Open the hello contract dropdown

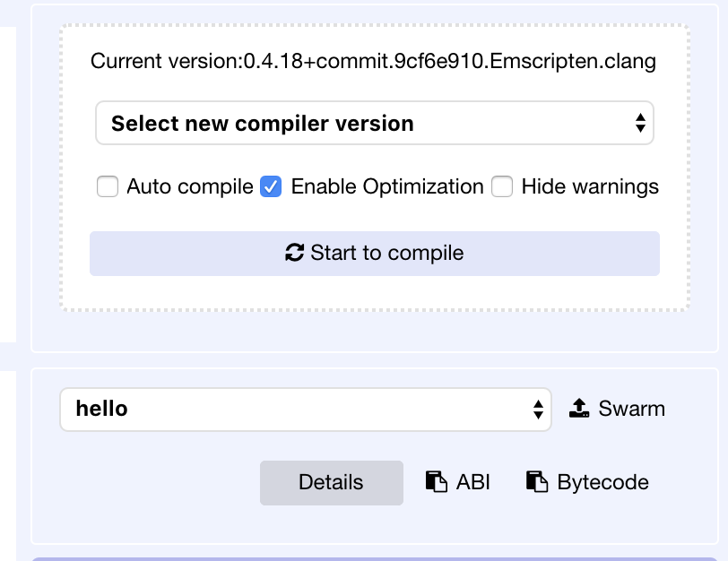306,410
